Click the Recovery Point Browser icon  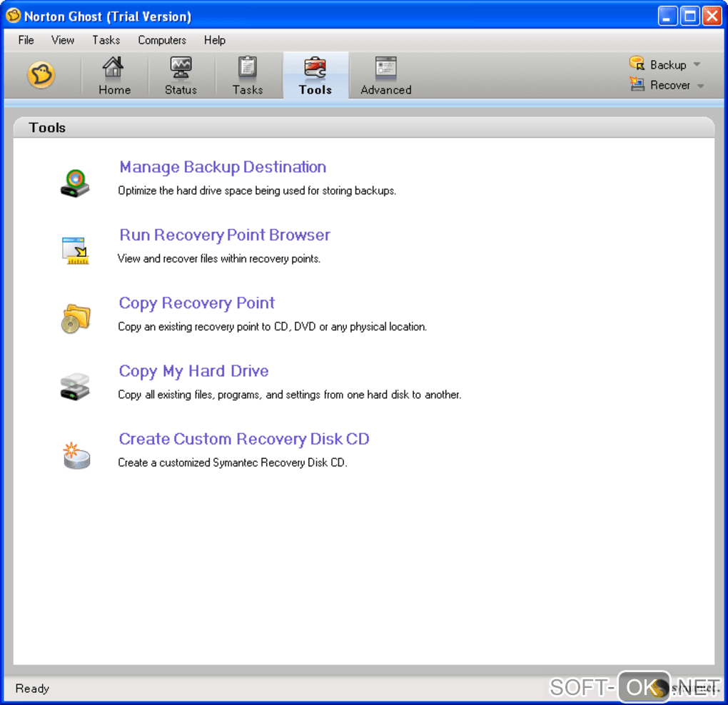pos(75,250)
